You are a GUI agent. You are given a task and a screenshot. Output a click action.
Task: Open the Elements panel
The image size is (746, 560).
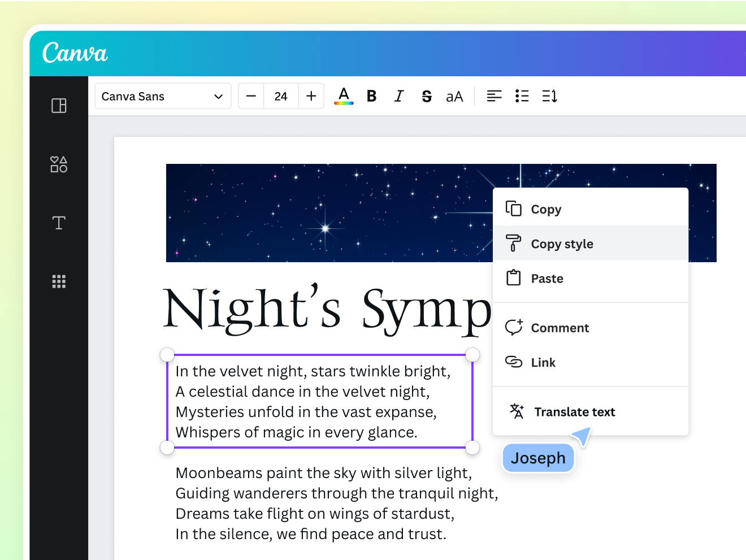pyautogui.click(x=58, y=164)
